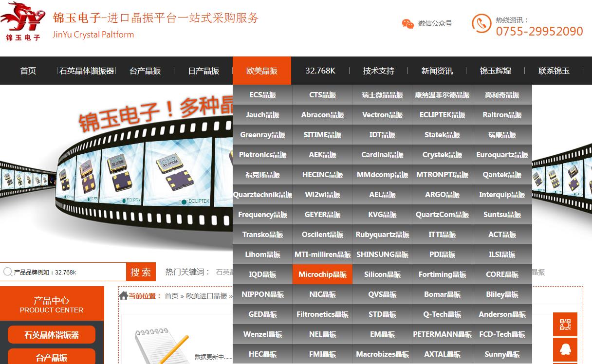
Task: Select ECS晶振 in the dropdown
Action: [262, 95]
